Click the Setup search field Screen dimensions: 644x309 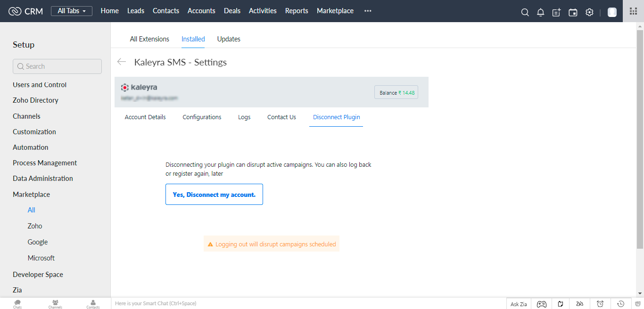[57, 66]
